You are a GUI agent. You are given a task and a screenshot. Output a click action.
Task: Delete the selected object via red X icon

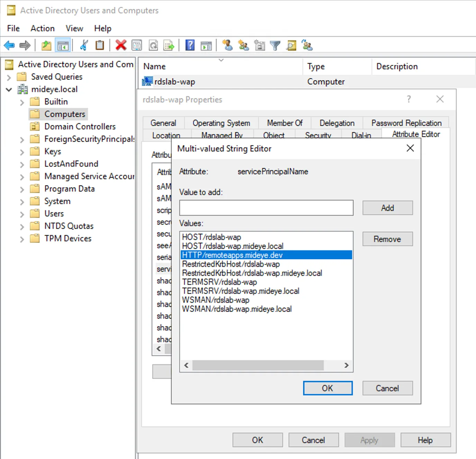(121, 45)
